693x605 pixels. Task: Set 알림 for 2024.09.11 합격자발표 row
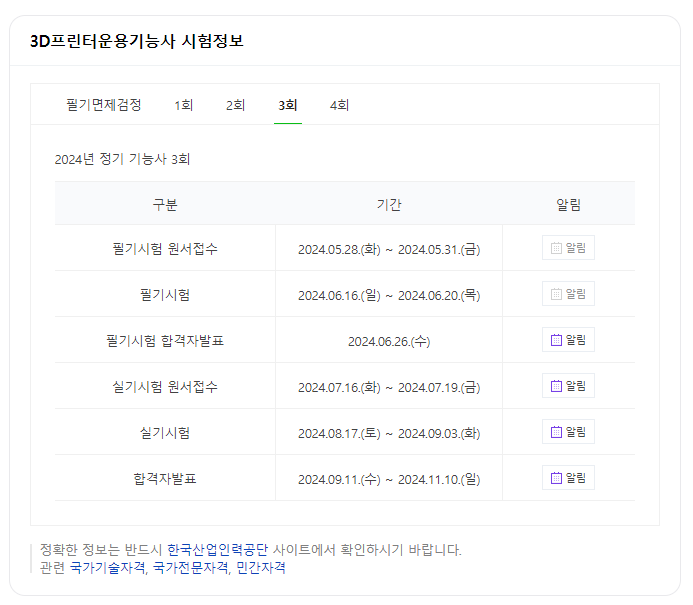click(568, 478)
